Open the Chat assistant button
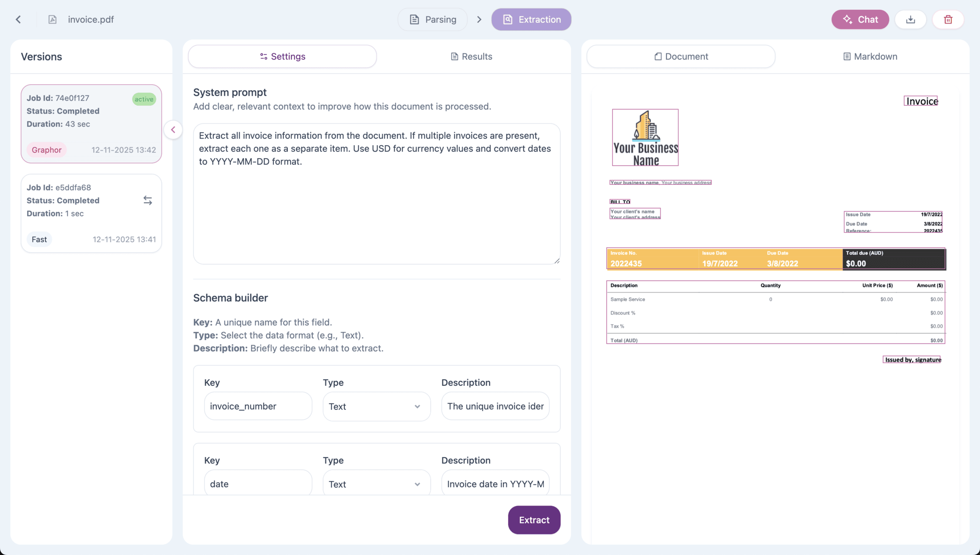This screenshot has height=555, width=980. pyautogui.click(x=860, y=20)
